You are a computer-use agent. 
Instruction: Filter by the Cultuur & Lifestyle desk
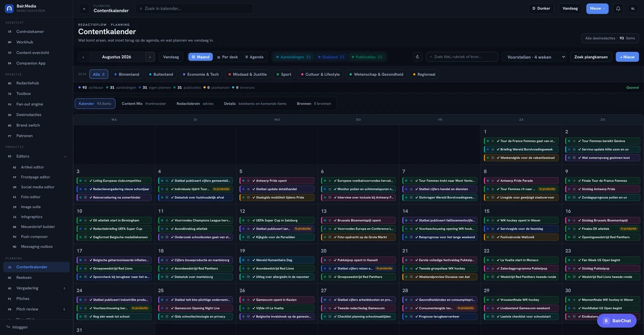(320, 74)
